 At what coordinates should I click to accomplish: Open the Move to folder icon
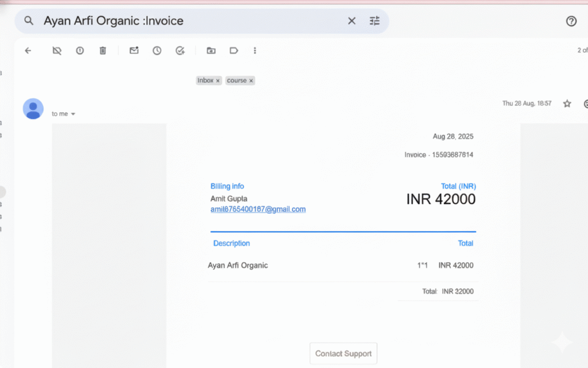(x=211, y=51)
